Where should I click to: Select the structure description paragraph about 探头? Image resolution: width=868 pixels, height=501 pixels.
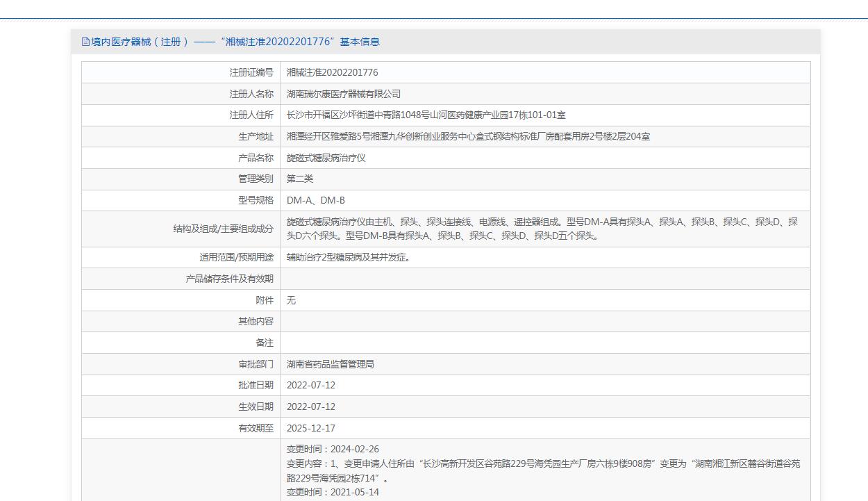point(542,229)
